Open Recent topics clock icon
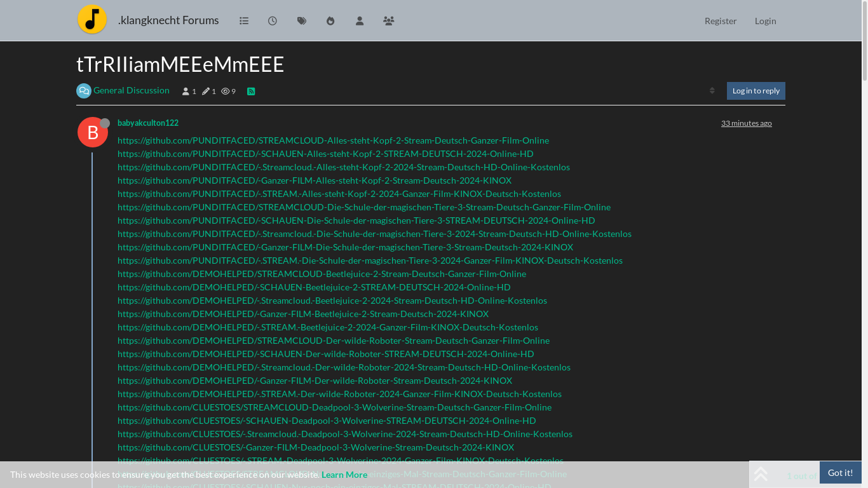Image resolution: width=868 pixels, height=488 pixels. [273, 21]
